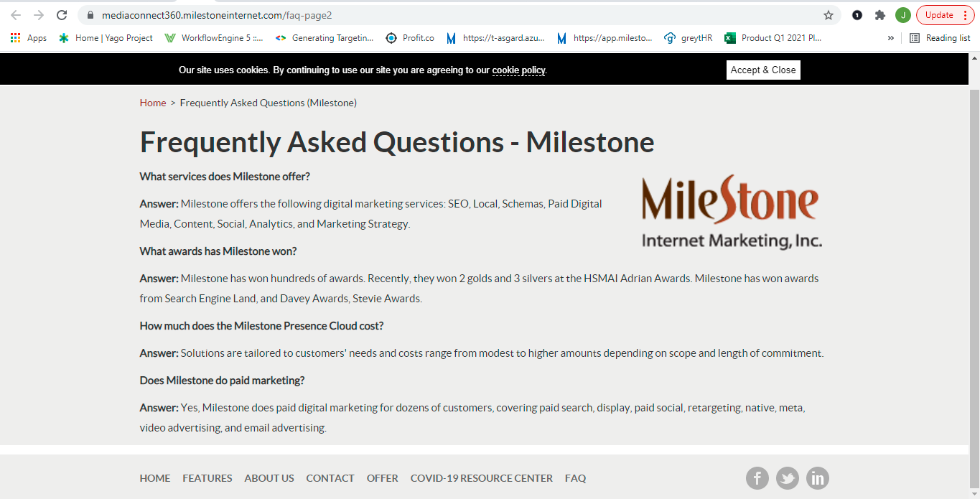This screenshot has width=980, height=499.
Task: Reload the current page
Action: click(62, 15)
